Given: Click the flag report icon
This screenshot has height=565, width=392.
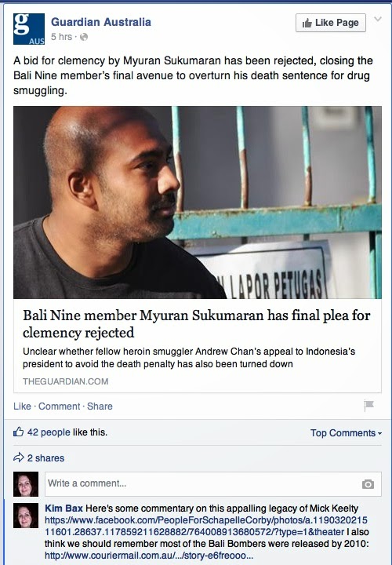Looking at the screenshot, I should [x=369, y=406].
